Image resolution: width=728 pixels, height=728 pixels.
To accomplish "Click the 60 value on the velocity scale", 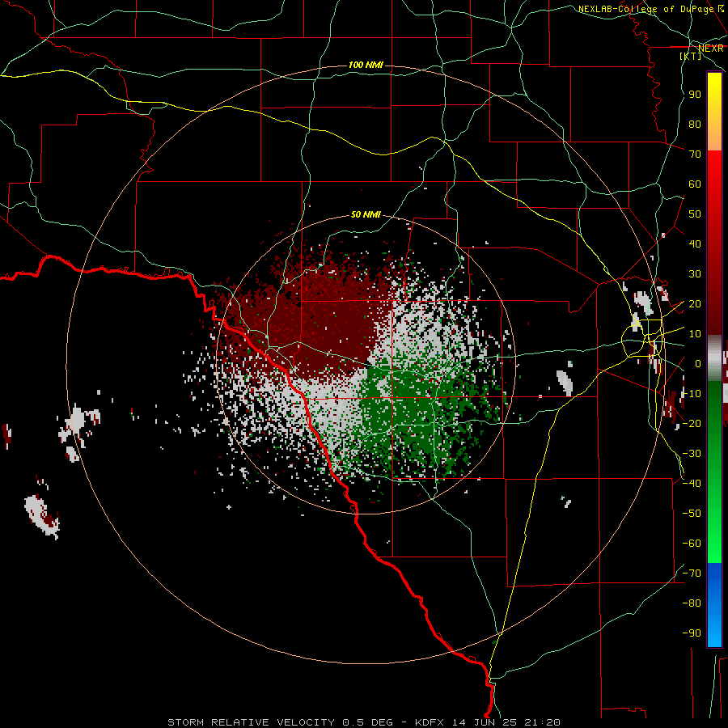I will click(695, 184).
